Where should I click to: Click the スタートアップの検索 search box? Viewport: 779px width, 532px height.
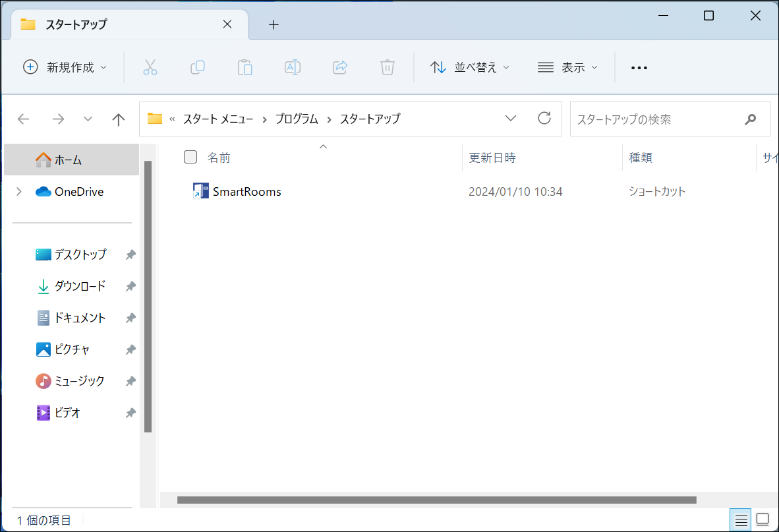pyautogui.click(x=656, y=119)
